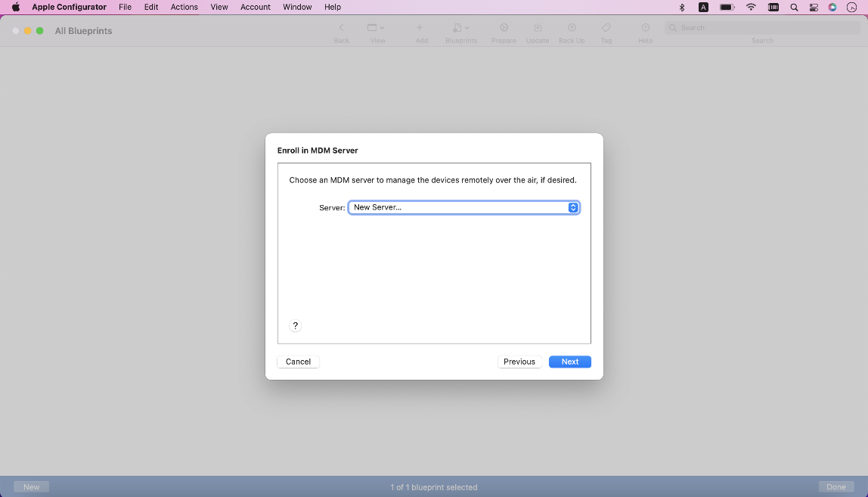Viewport: 868px width, 497px height.
Task: Open the Blueprints toolbar dropdown
Action: tap(461, 28)
